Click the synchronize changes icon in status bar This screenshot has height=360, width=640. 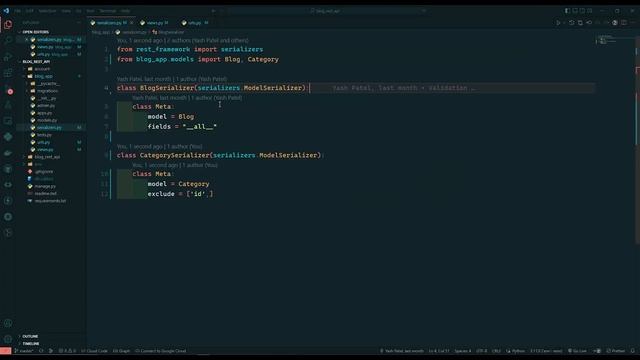[x=41, y=351]
